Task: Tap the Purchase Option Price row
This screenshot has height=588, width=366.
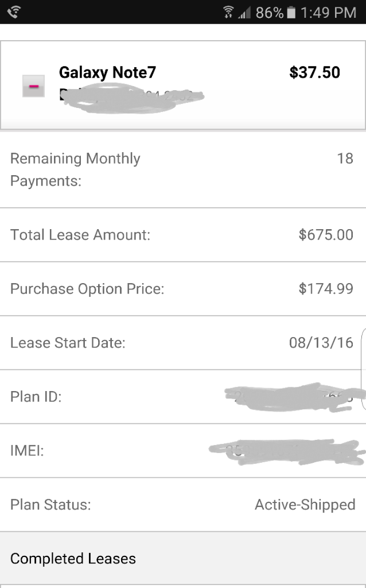Action: (183, 289)
